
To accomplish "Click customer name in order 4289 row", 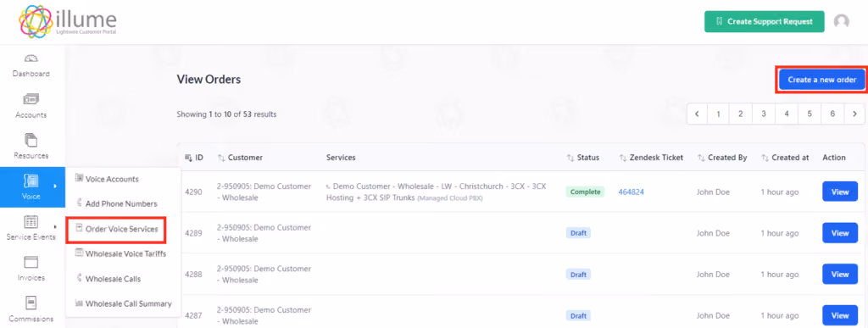I will point(264,233).
